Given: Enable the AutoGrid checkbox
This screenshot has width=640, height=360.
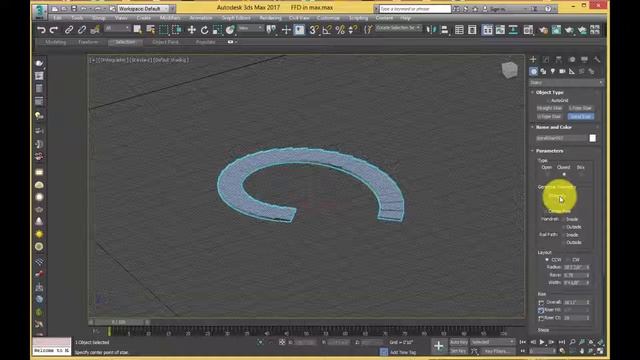Looking at the screenshot, I should (x=547, y=100).
